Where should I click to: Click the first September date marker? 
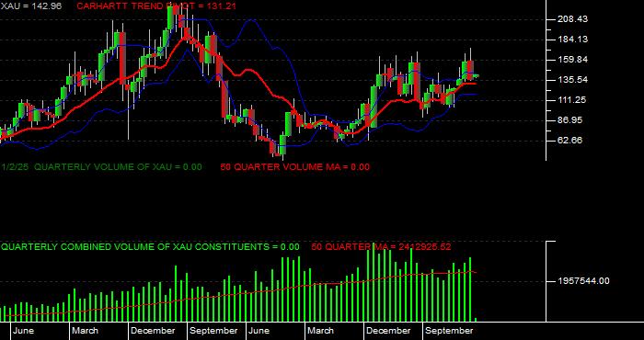click(213, 331)
